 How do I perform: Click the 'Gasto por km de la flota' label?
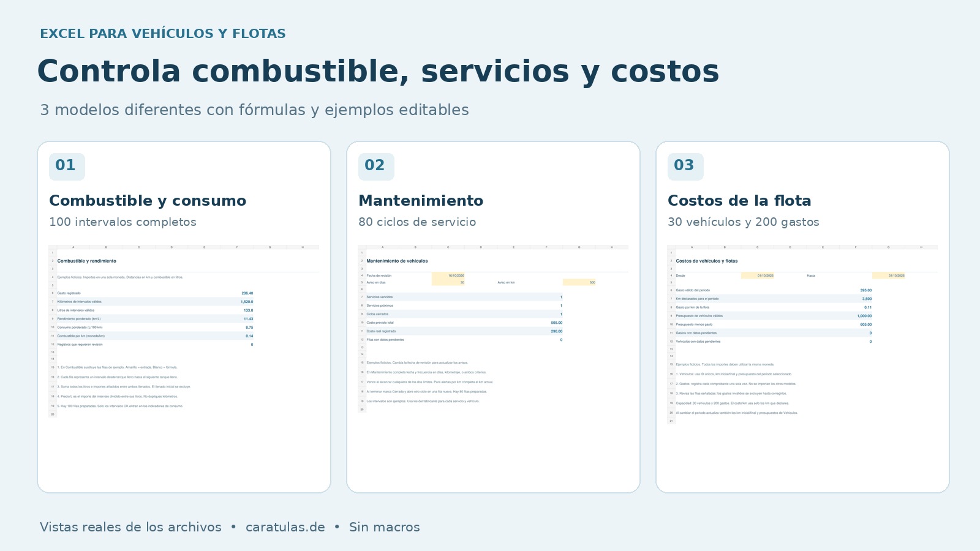[x=692, y=307]
